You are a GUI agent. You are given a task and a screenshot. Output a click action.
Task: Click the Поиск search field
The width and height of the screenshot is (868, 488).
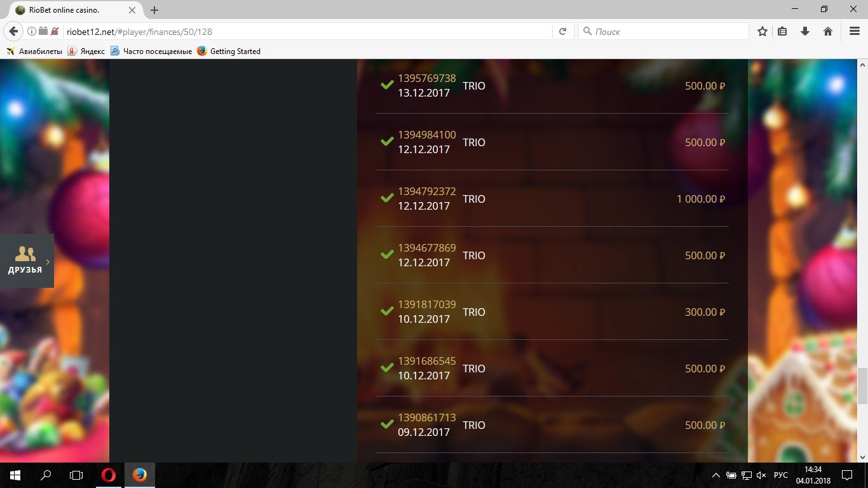coord(663,31)
